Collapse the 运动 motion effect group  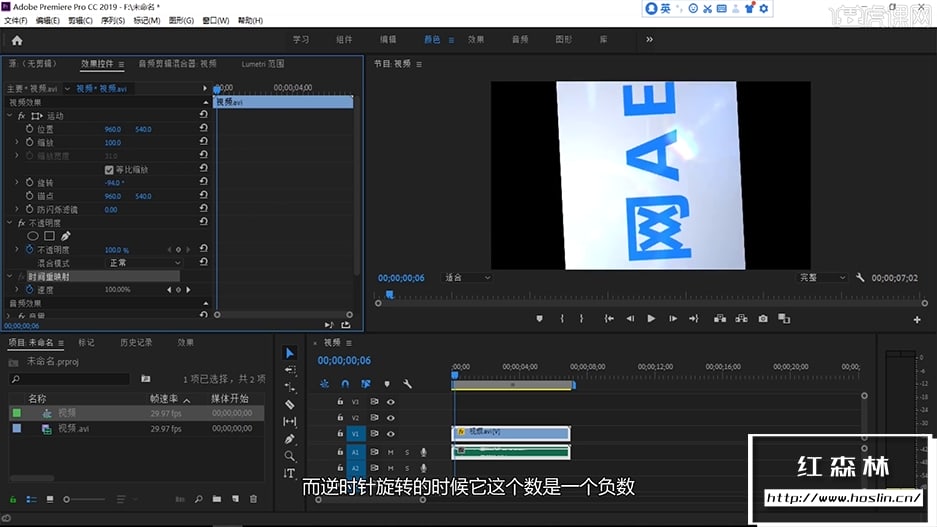10,115
